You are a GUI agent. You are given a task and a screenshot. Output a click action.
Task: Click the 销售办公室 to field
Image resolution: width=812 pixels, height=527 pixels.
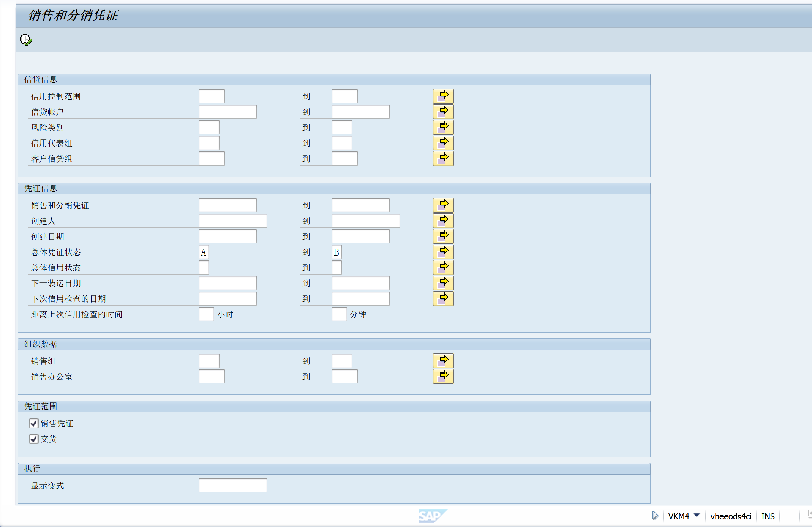344,376
